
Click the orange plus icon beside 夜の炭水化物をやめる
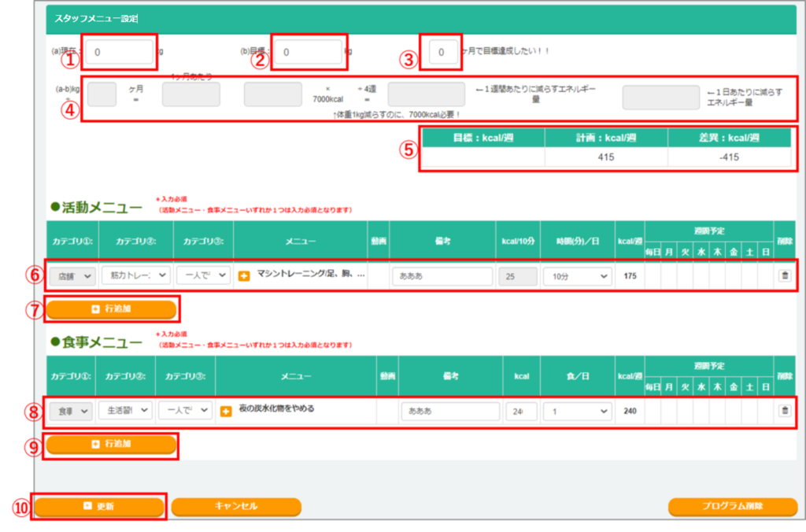pos(226,411)
